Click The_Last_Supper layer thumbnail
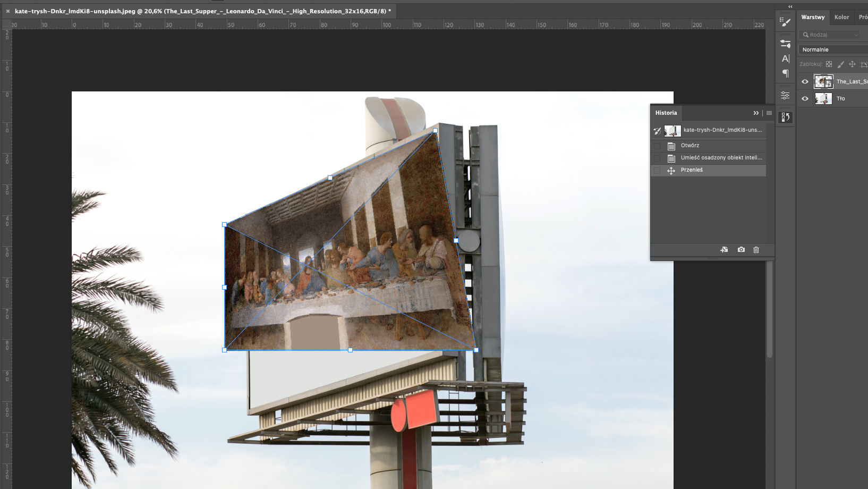 pyautogui.click(x=823, y=82)
